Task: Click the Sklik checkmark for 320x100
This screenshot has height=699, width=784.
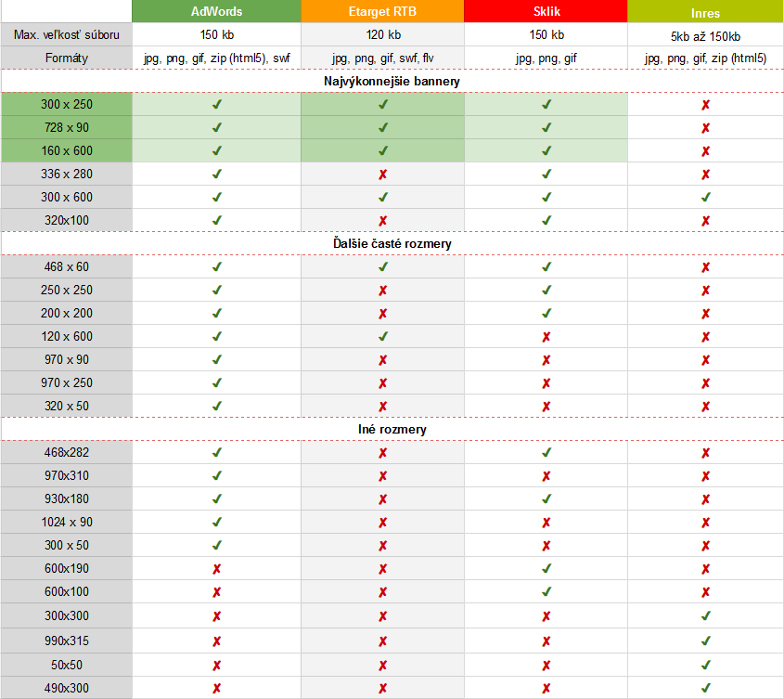Action: pos(546,220)
